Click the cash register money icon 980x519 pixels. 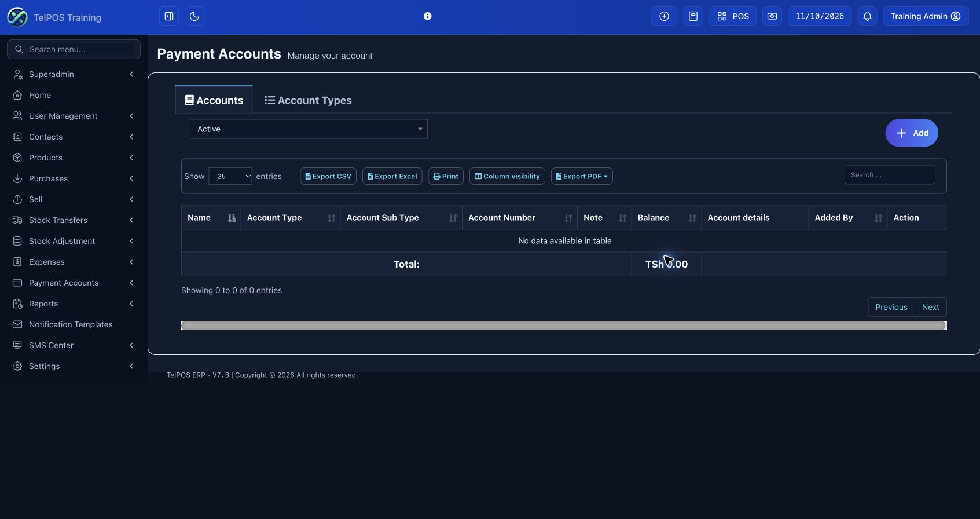(x=772, y=16)
